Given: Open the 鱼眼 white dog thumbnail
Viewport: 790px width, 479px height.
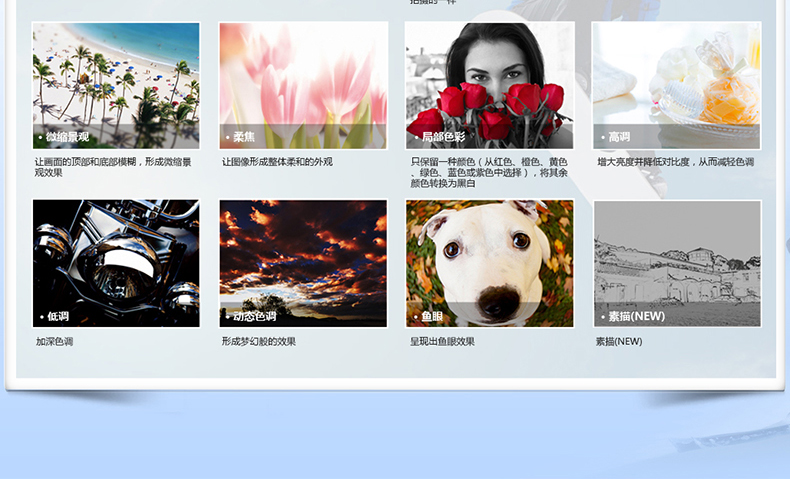Looking at the screenshot, I should click(x=489, y=263).
